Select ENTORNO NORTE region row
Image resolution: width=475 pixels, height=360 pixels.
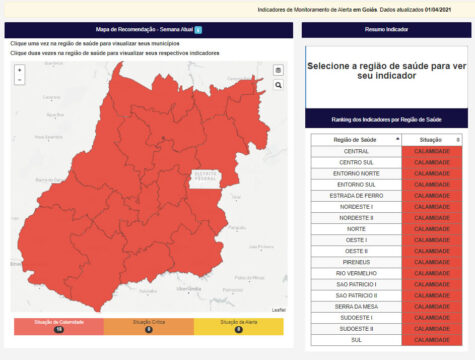(386, 173)
